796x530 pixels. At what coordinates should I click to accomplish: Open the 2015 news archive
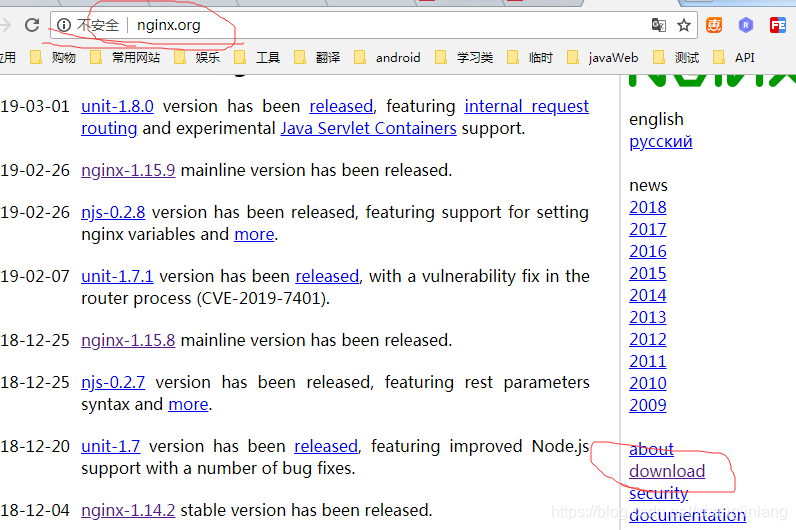click(x=648, y=273)
